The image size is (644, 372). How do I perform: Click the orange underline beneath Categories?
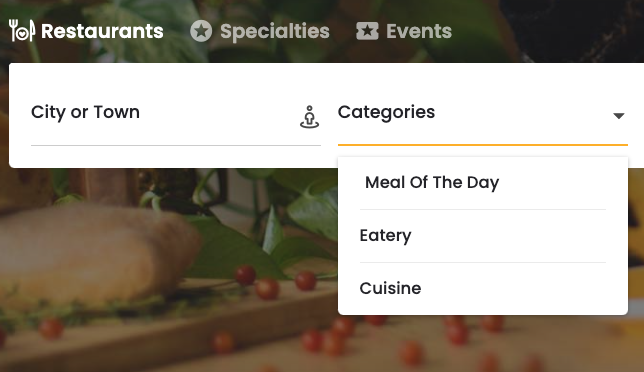(483, 145)
